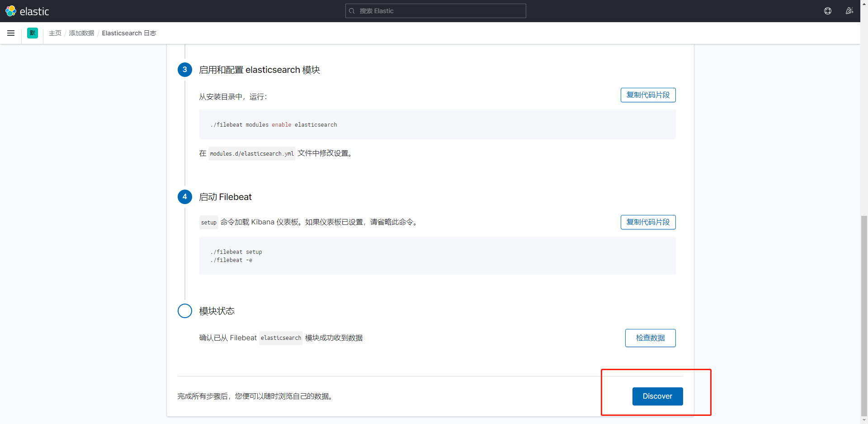Focus the 搜索 Elastic search field
868x424 pixels.
(x=436, y=11)
